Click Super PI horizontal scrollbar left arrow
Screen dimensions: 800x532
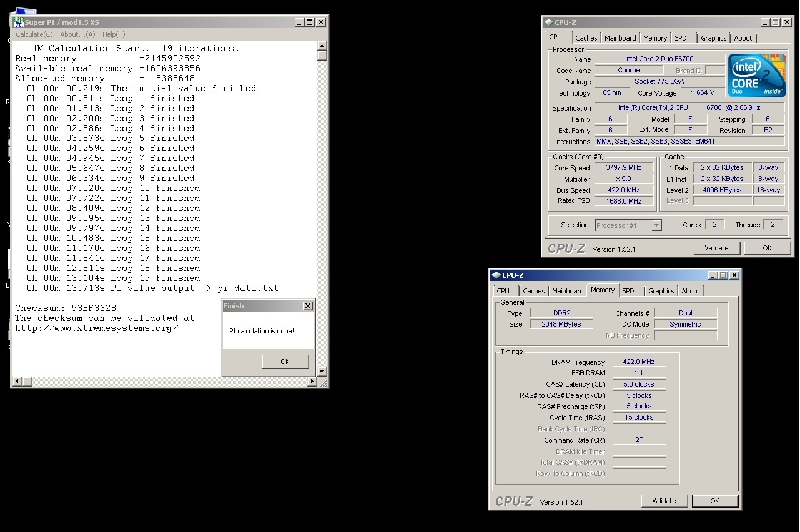[x=18, y=381]
